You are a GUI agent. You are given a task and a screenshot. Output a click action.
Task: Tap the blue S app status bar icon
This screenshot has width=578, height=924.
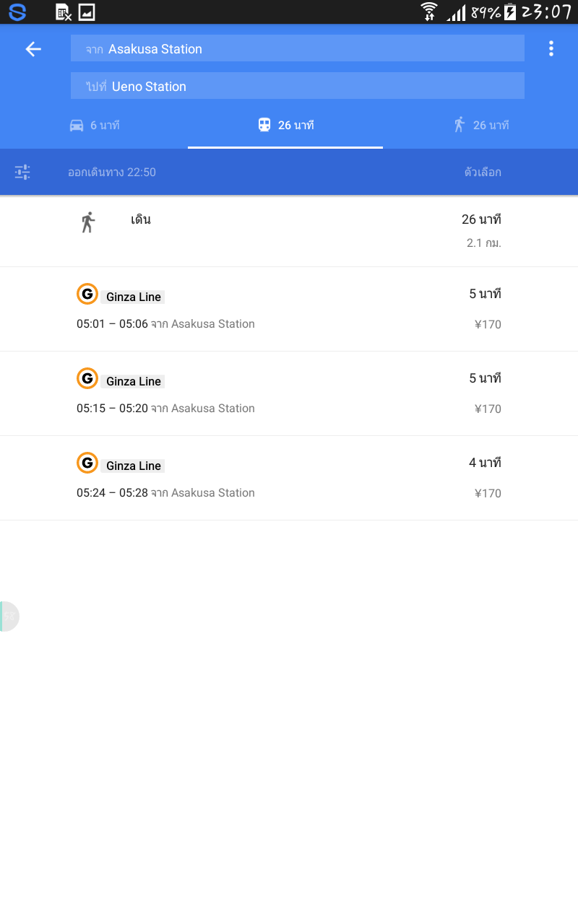pos(17,12)
